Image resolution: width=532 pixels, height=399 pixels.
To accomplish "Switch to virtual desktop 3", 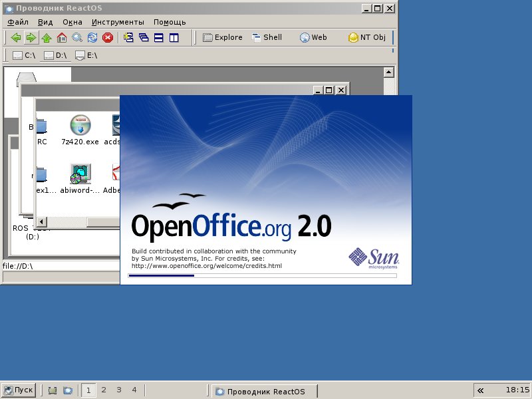I will pyautogui.click(x=119, y=390).
